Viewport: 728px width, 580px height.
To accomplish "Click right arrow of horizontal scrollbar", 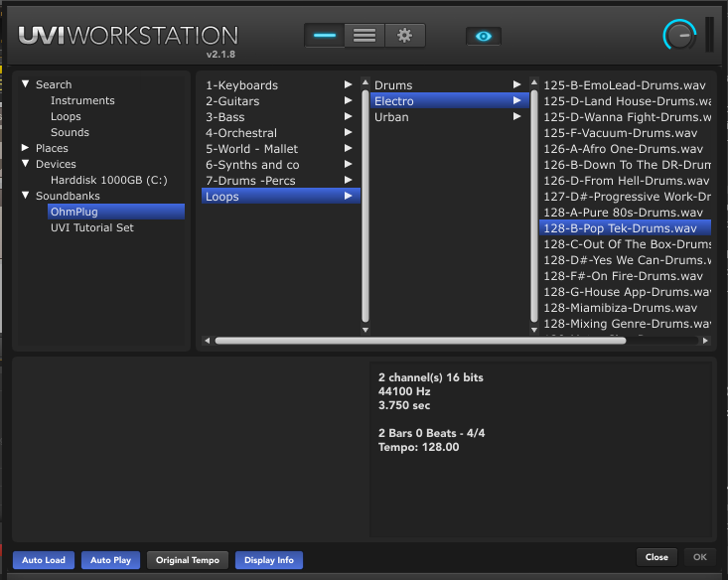I will [705, 341].
